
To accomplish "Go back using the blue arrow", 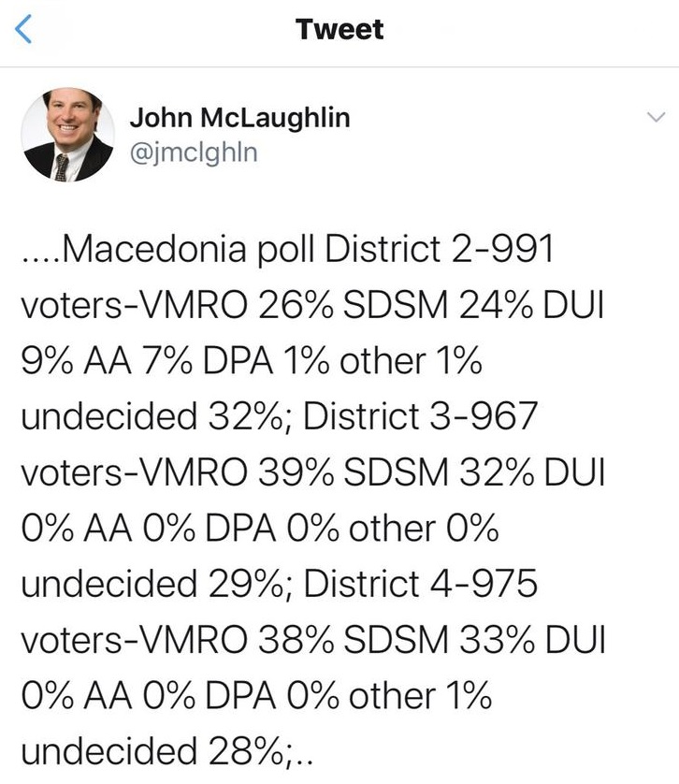I will click(23, 29).
